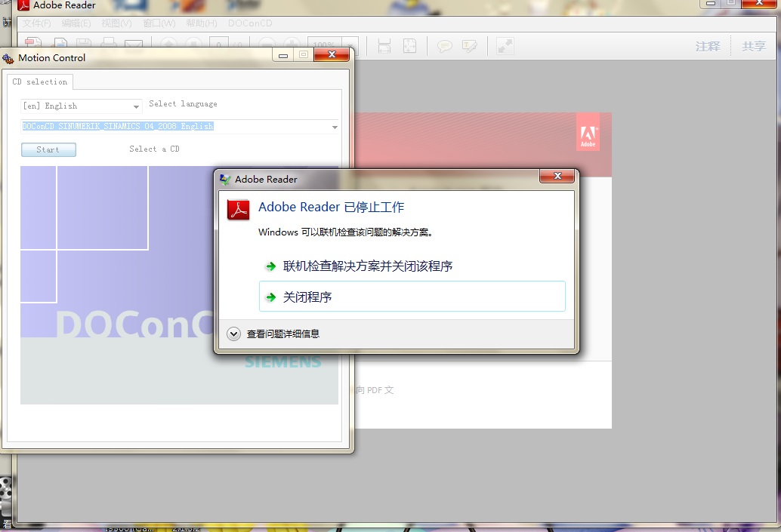
Task: Click the "Select language" label
Action: [x=183, y=103]
